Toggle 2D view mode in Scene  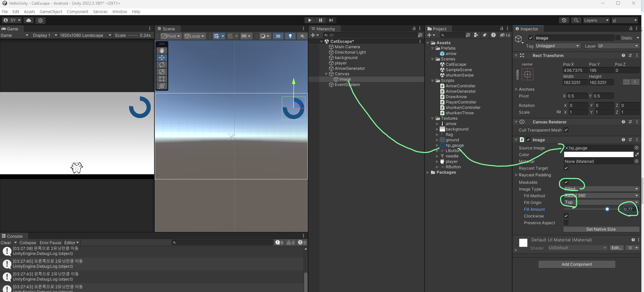tap(278, 36)
